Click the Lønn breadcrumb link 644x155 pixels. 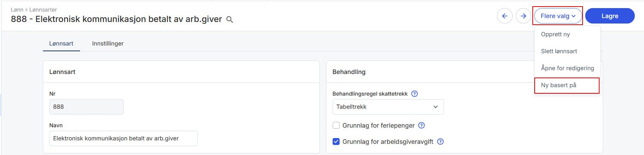(x=17, y=10)
